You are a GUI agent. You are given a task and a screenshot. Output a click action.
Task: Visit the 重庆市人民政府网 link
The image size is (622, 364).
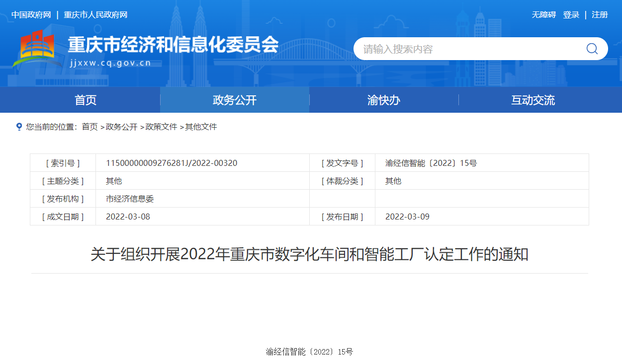click(x=95, y=15)
